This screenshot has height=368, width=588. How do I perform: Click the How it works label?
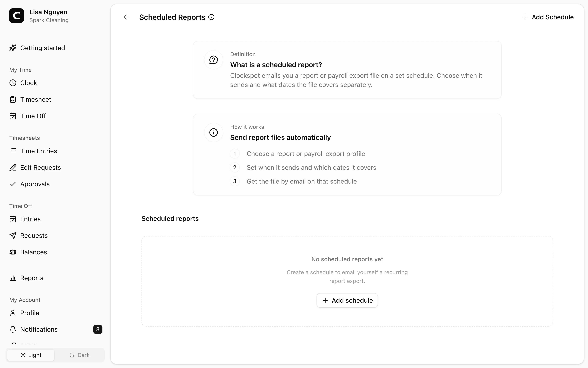(247, 127)
